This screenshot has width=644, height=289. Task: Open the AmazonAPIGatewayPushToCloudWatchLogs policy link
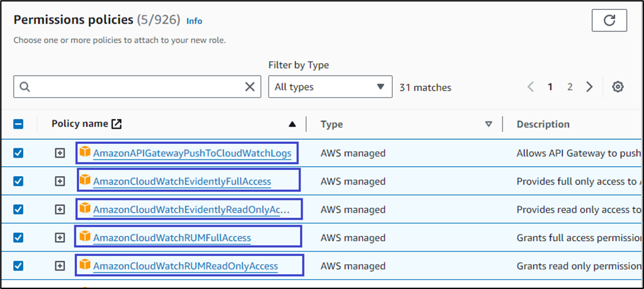[192, 154]
